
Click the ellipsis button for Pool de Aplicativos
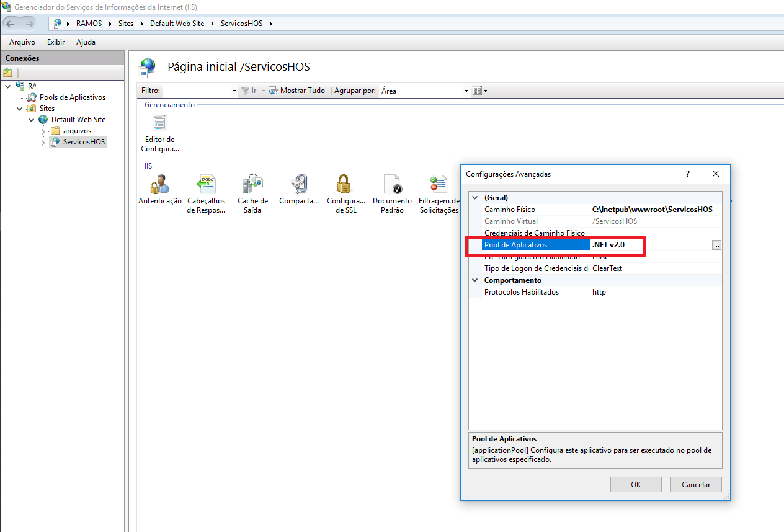(716, 246)
